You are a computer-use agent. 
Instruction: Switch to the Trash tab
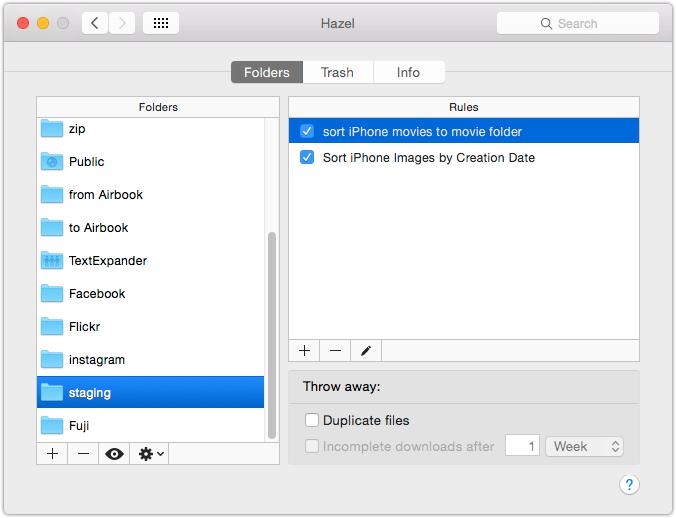(x=338, y=72)
